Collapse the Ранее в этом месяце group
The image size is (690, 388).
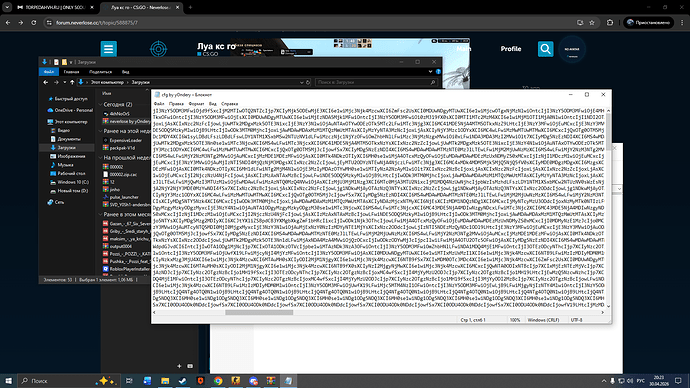pos(101,214)
